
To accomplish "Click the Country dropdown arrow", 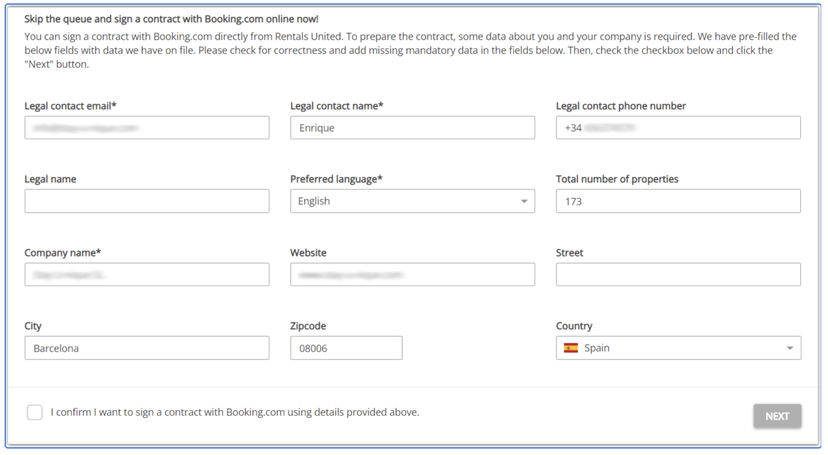I will (x=789, y=348).
